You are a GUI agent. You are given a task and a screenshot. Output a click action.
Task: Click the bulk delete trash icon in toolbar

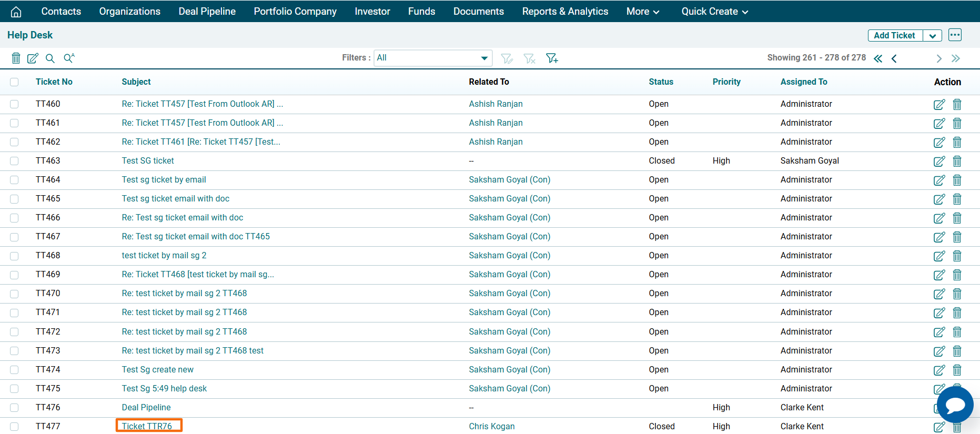coord(16,58)
